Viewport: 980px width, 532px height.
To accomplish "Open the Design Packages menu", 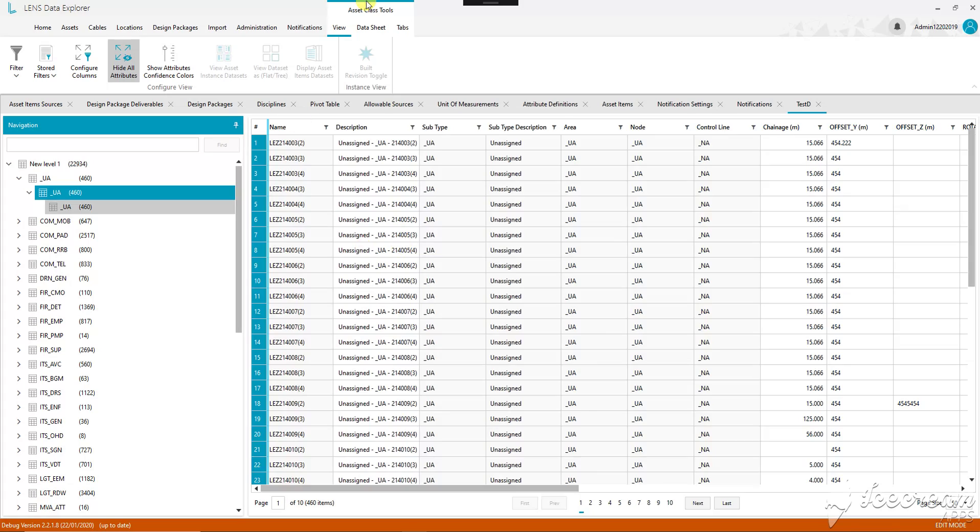I will click(x=175, y=28).
